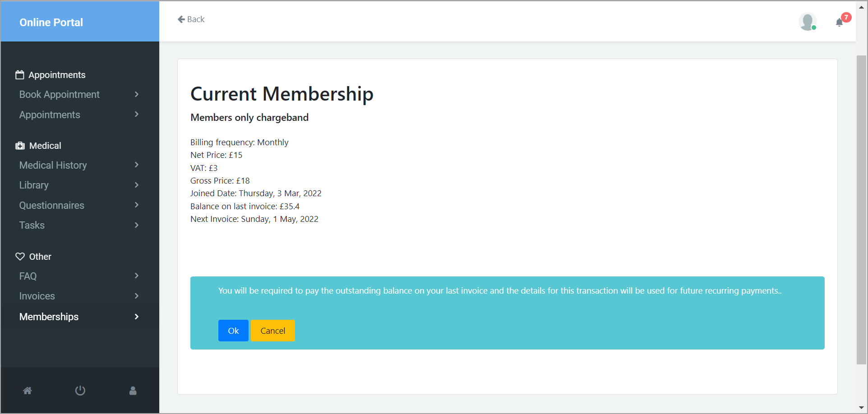Select the Library menu item
This screenshot has width=868, height=414.
click(80, 185)
